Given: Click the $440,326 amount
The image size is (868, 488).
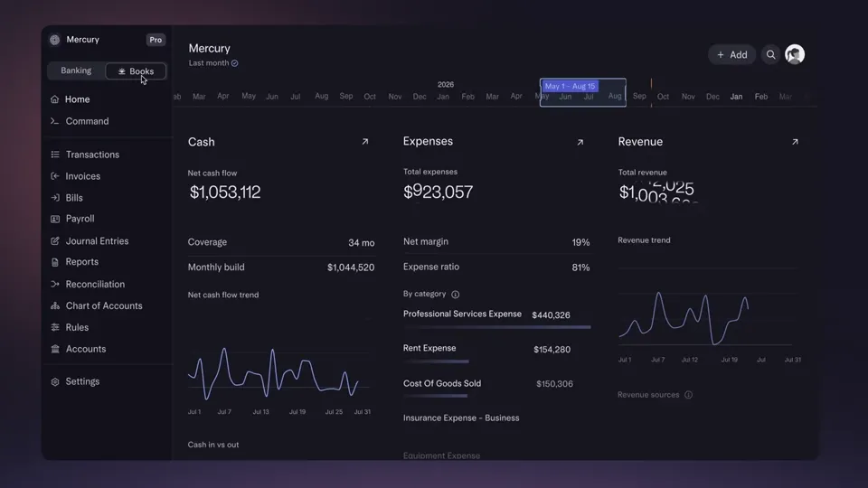Looking at the screenshot, I should [551, 314].
